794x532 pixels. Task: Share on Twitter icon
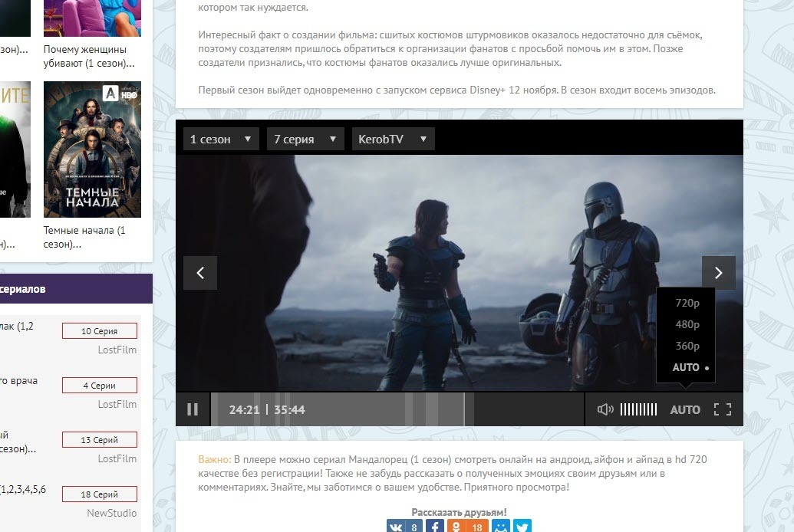(x=522, y=527)
